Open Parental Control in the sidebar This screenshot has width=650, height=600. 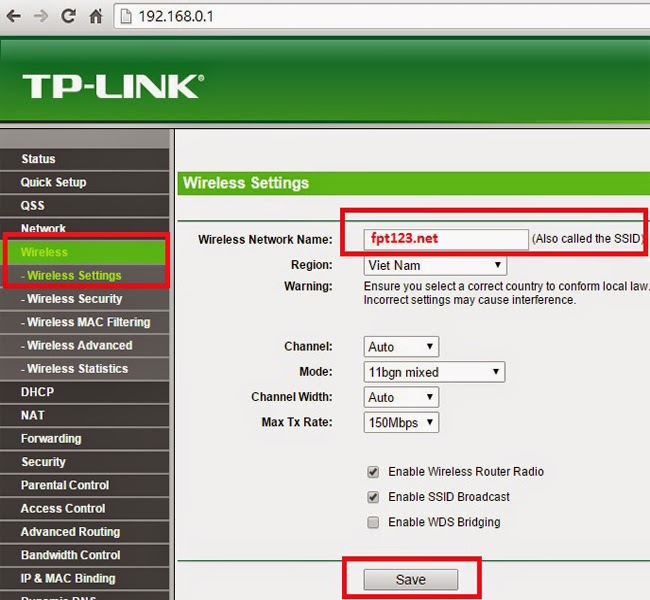(85, 485)
